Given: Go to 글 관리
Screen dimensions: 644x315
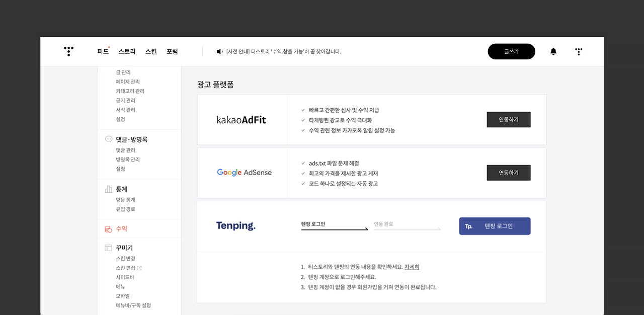Looking at the screenshot, I should [x=123, y=72].
